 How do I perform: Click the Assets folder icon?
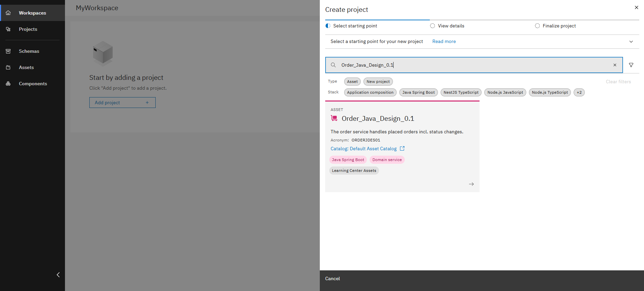[x=8, y=67]
